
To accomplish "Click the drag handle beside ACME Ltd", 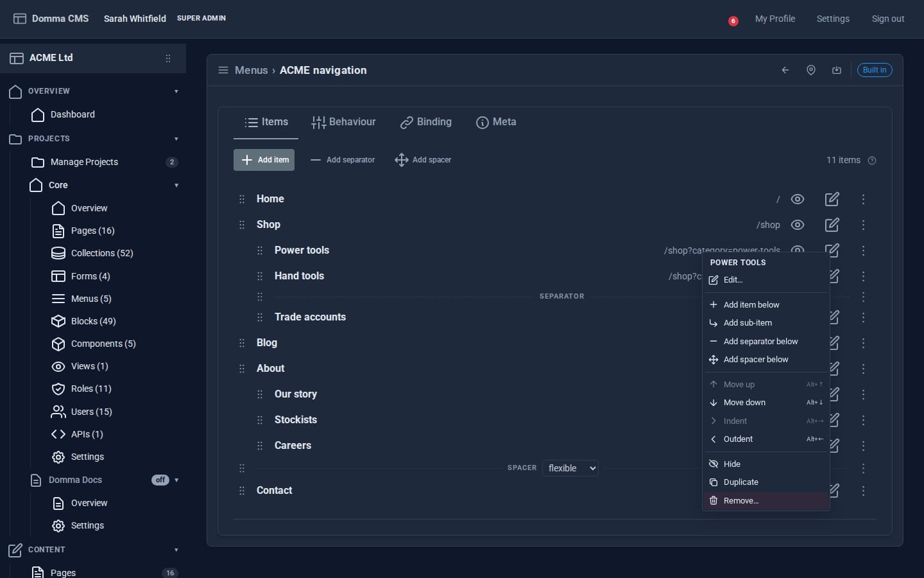I will pos(168,58).
